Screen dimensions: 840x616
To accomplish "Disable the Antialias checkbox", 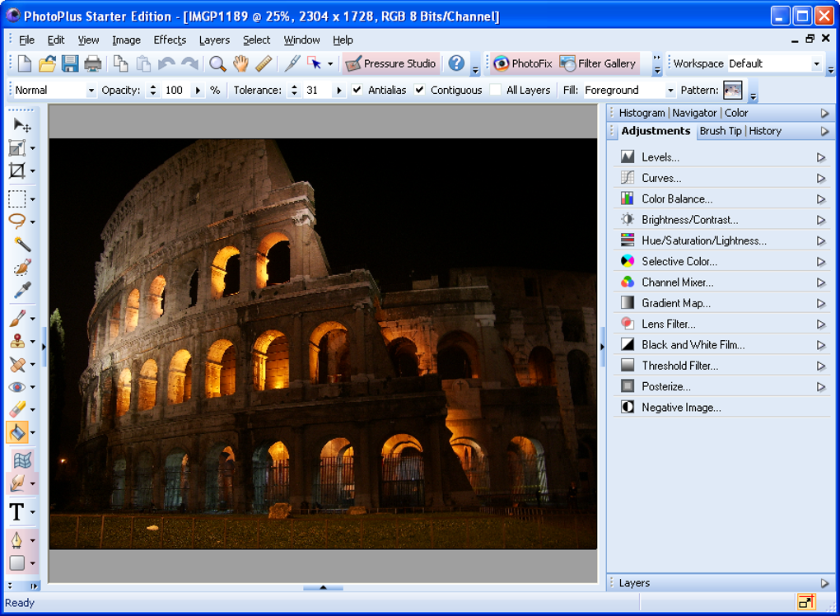I will tap(357, 90).
